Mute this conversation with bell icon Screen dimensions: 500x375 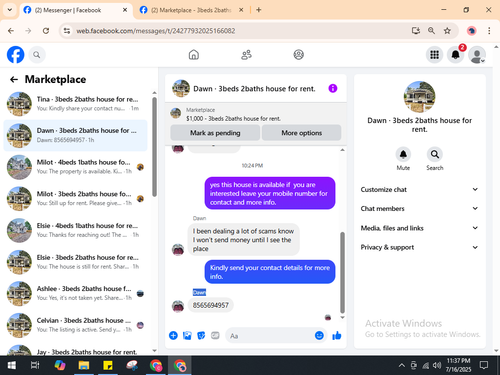(403, 154)
